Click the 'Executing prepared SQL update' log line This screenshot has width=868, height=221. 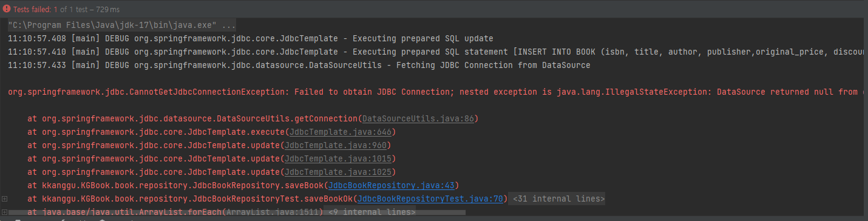click(251, 38)
